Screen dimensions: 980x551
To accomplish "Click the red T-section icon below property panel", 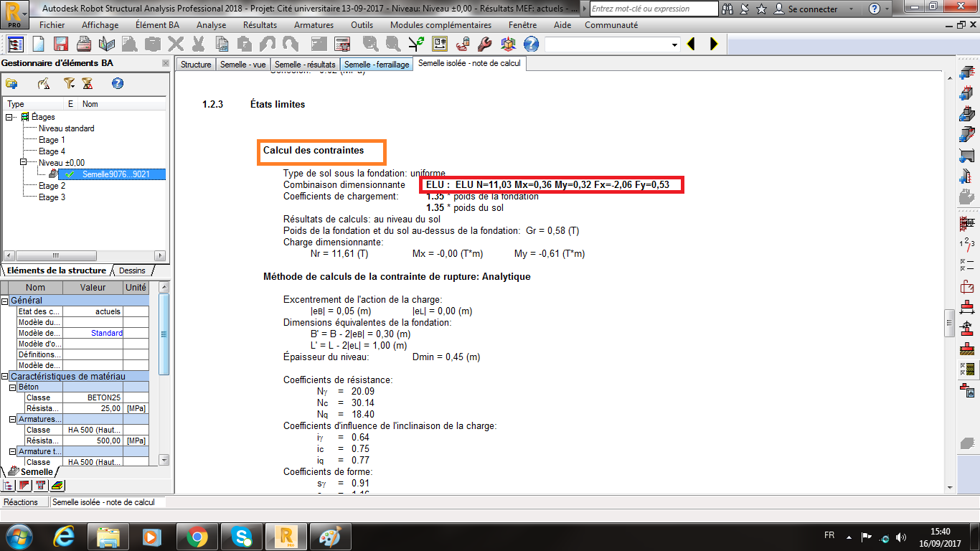I will point(41,486).
